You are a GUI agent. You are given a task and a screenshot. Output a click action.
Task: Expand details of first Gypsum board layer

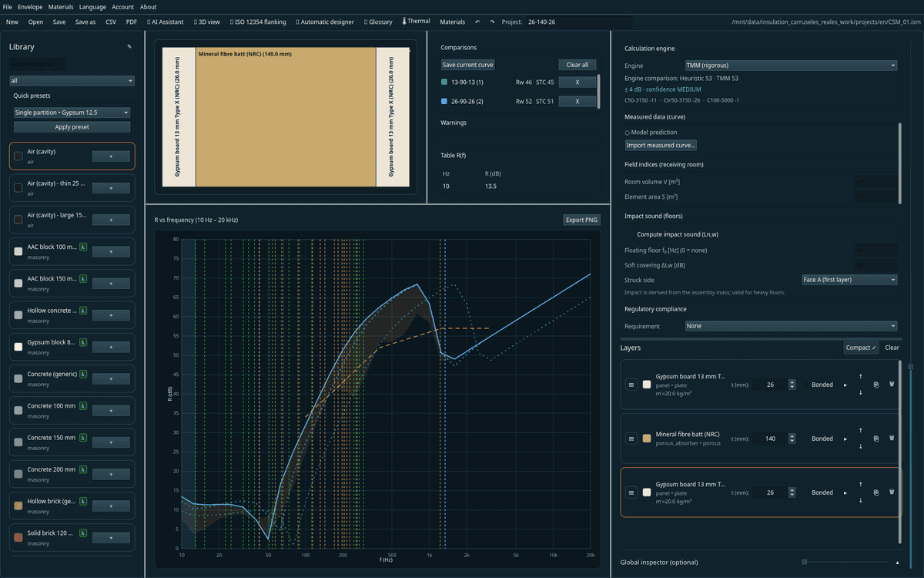845,385
